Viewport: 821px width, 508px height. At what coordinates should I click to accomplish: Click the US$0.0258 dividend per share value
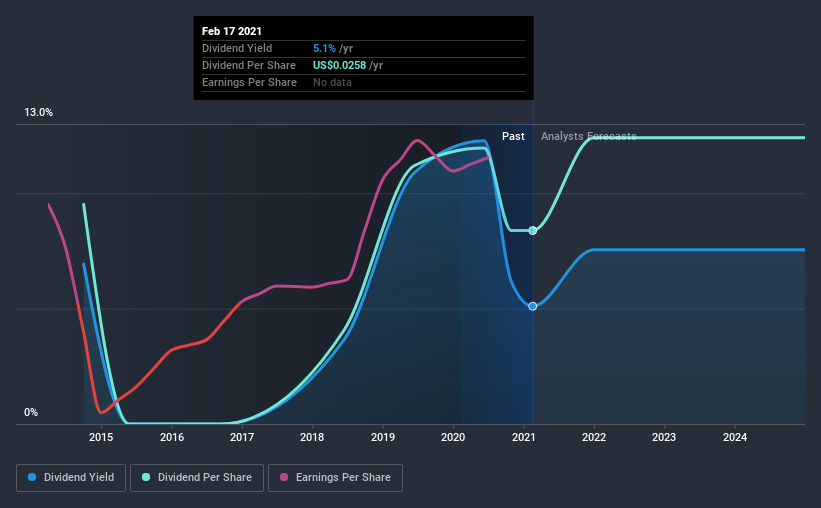tap(339, 65)
